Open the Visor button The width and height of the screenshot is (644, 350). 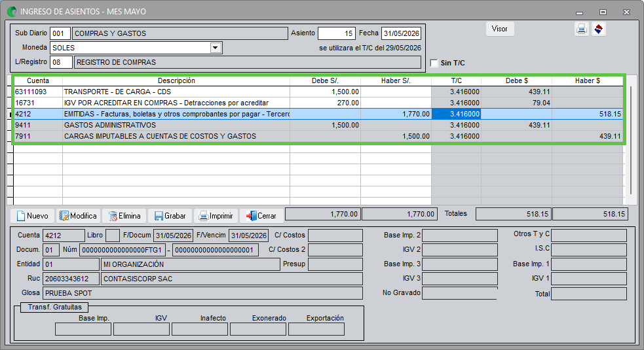click(x=500, y=29)
